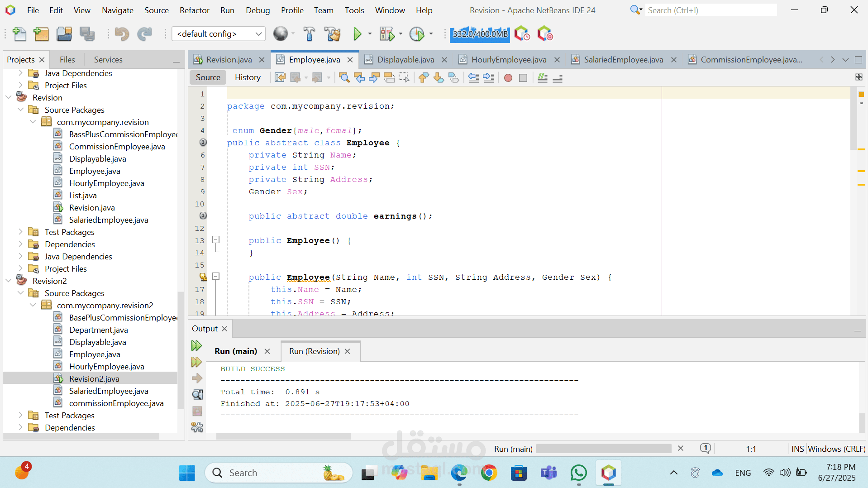Toggle the Source view button

(x=208, y=77)
